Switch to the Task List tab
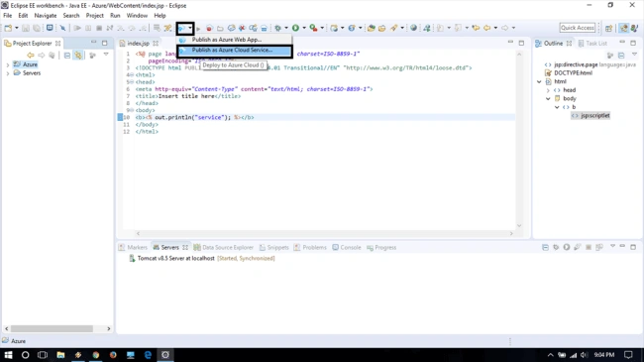The image size is (644, 362). [592, 44]
